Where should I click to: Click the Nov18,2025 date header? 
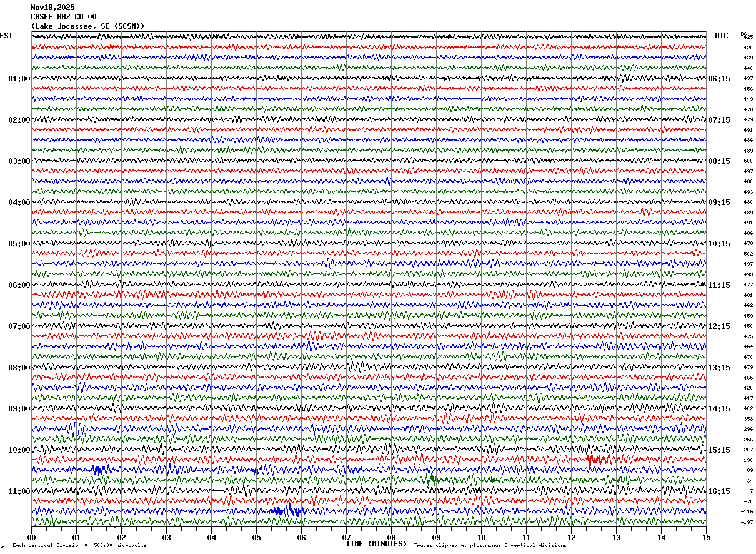click(52, 8)
